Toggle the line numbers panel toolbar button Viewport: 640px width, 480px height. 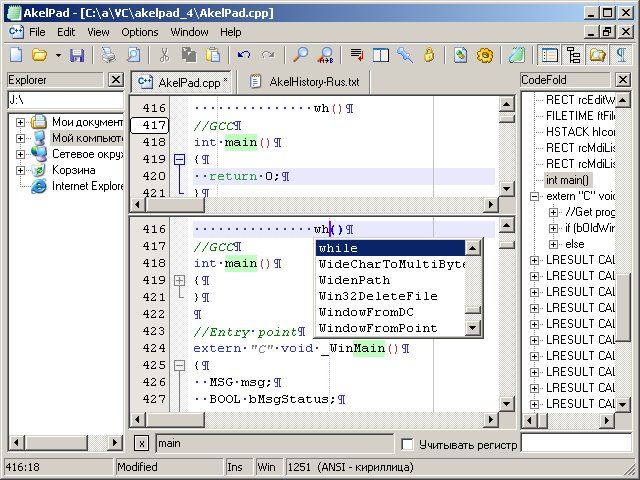tap(549, 55)
